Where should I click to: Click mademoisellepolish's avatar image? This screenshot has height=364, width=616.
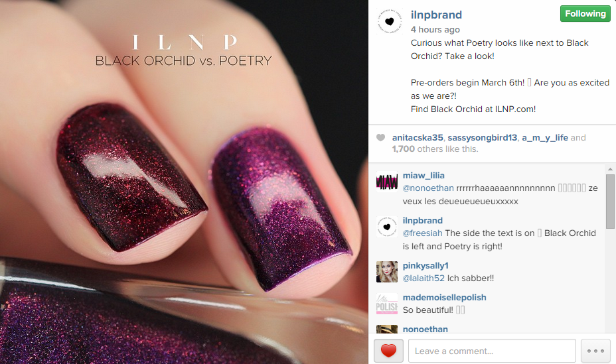tap(387, 304)
